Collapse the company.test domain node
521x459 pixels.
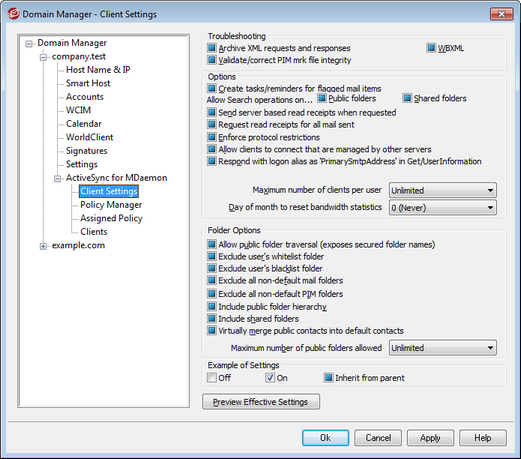(x=43, y=58)
